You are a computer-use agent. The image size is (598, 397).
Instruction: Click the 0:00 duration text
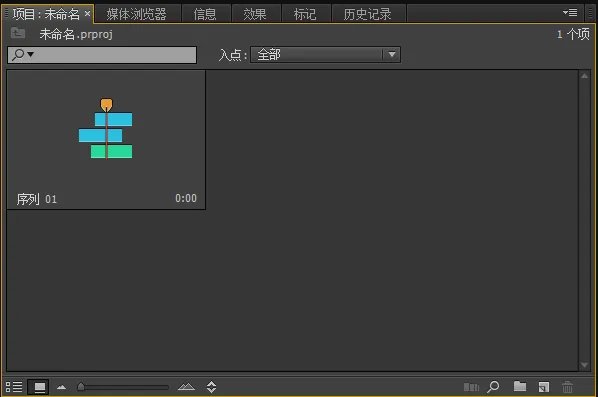click(x=186, y=198)
